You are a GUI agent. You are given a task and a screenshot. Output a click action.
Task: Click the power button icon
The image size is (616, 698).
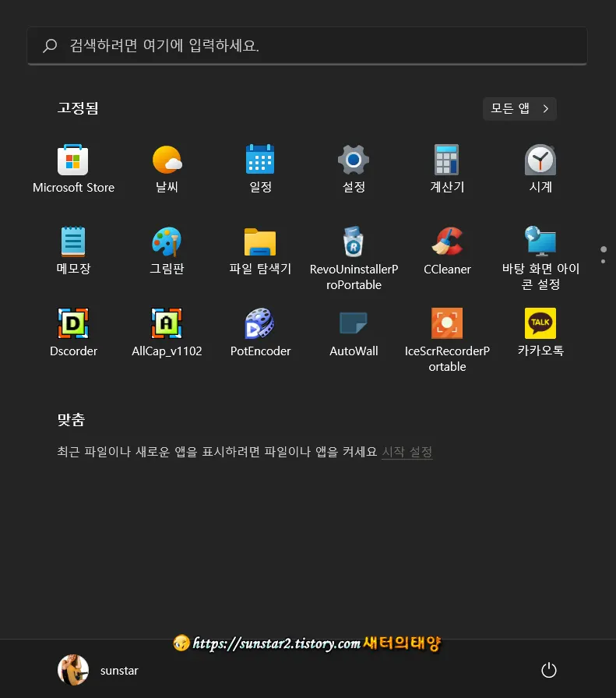pyautogui.click(x=549, y=670)
